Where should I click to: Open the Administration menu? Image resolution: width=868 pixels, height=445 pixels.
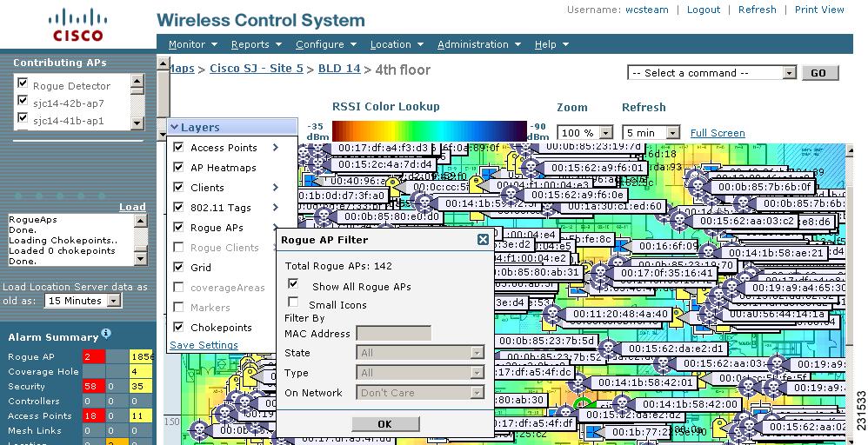(479, 44)
